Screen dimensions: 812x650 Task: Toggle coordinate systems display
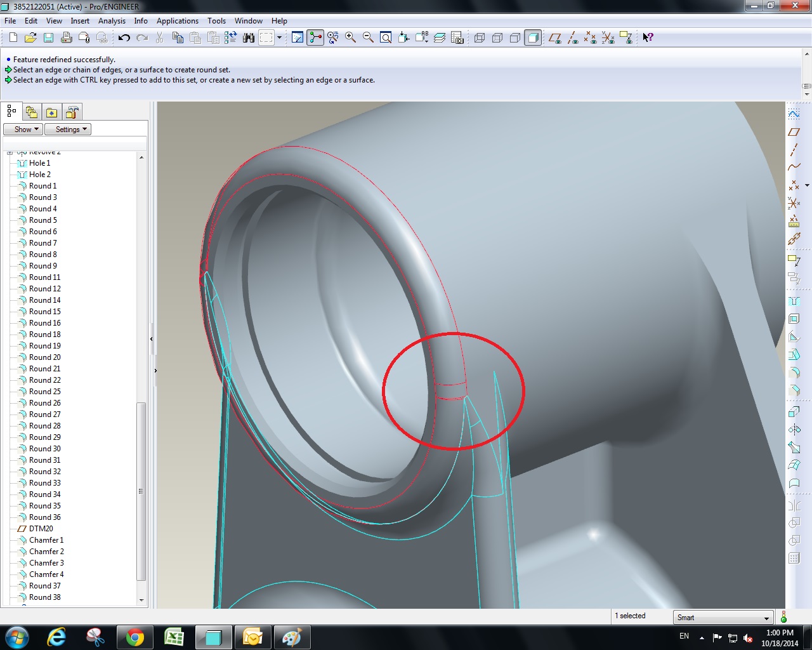tap(608, 38)
